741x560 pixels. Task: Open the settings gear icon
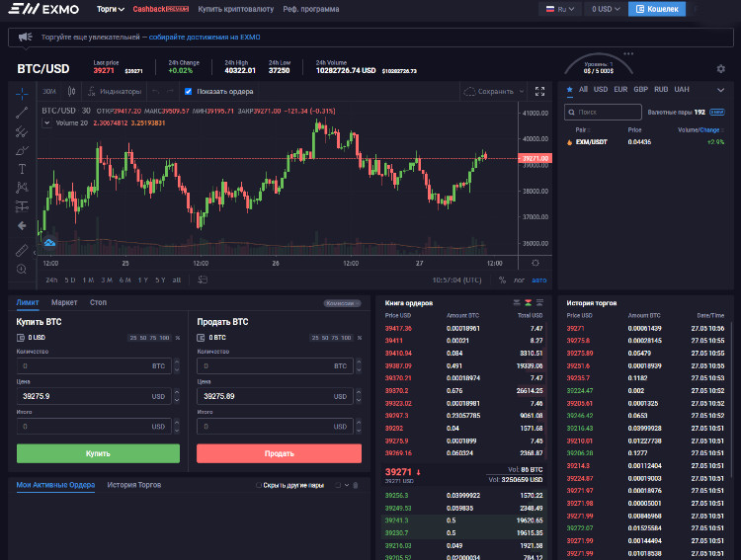720,69
